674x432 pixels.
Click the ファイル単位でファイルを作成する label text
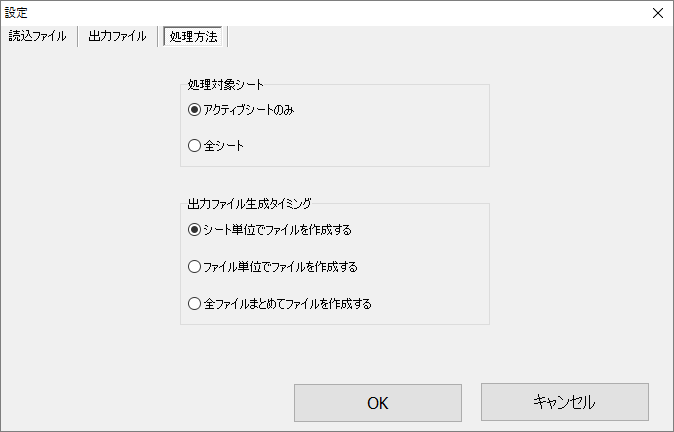point(280,267)
